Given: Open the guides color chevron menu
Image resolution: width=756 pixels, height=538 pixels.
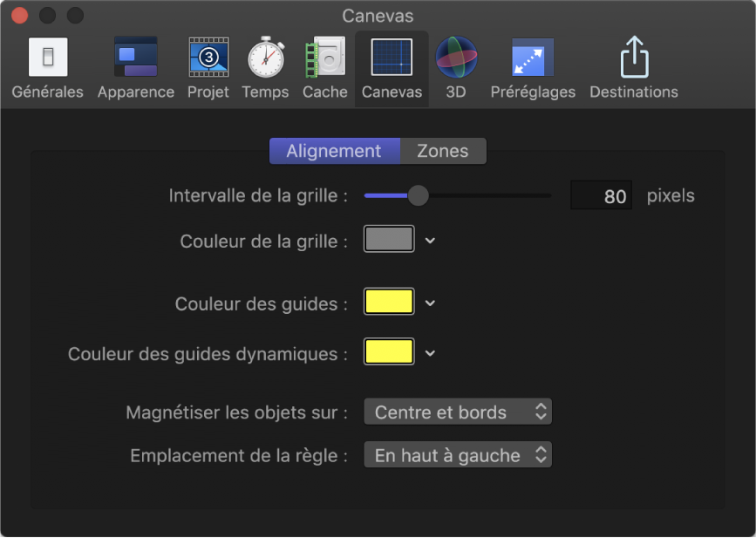Looking at the screenshot, I should [428, 302].
